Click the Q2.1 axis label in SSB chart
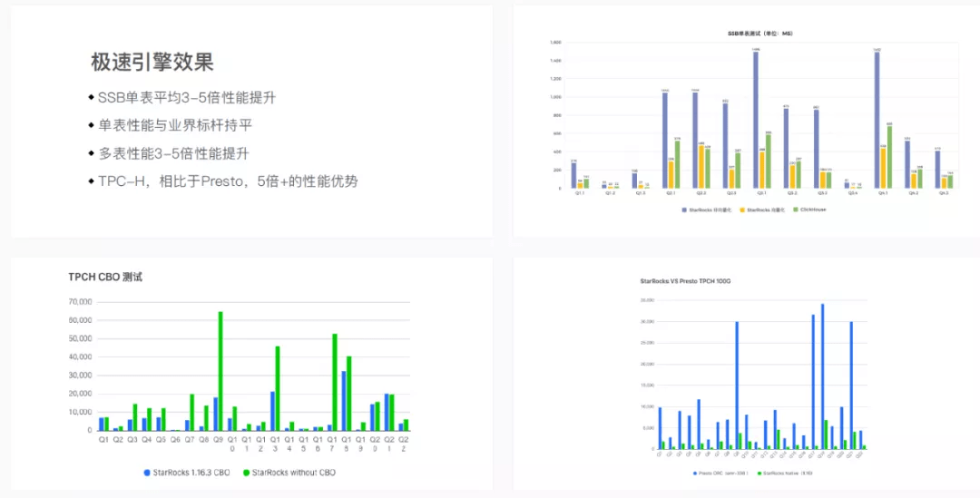Screen dimensions: 980x498 [x=671, y=193]
